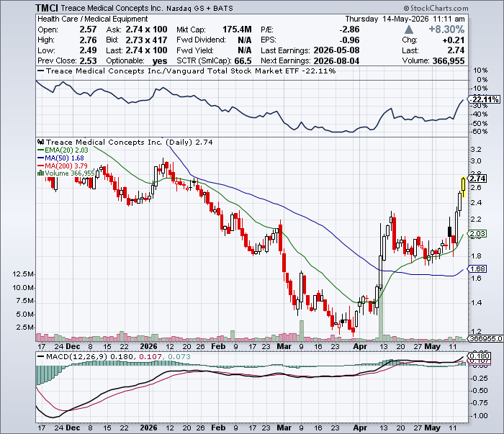Click the Fwd Dividend N/A value

point(244,40)
